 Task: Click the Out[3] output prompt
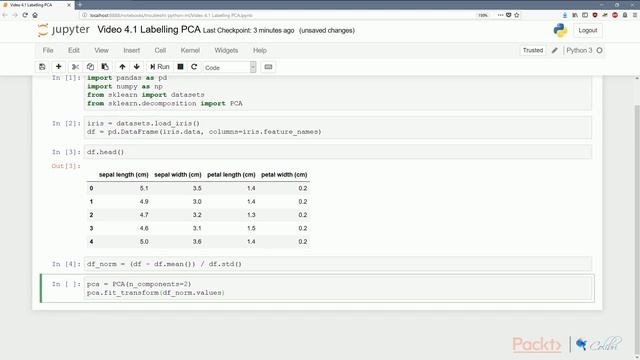pos(66,166)
